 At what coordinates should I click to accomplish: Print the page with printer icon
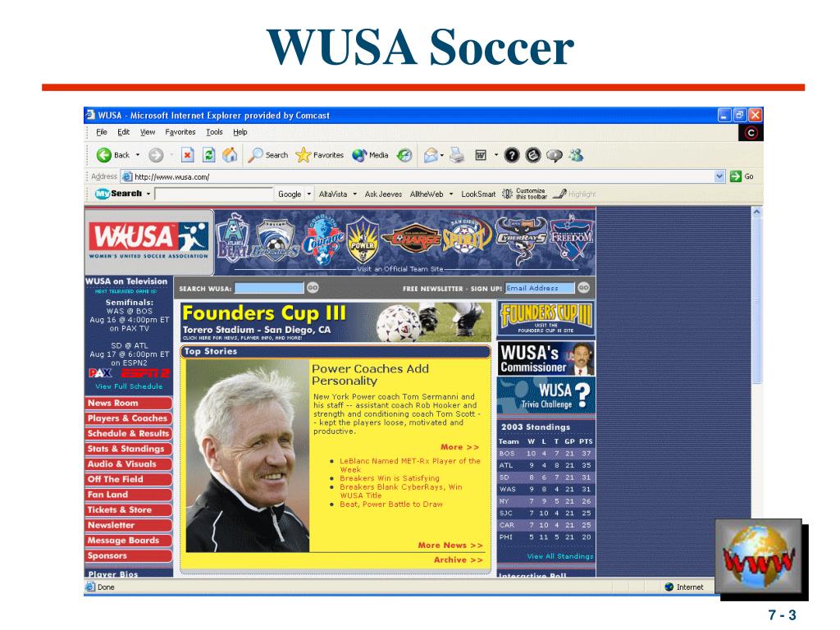point(457,155)
